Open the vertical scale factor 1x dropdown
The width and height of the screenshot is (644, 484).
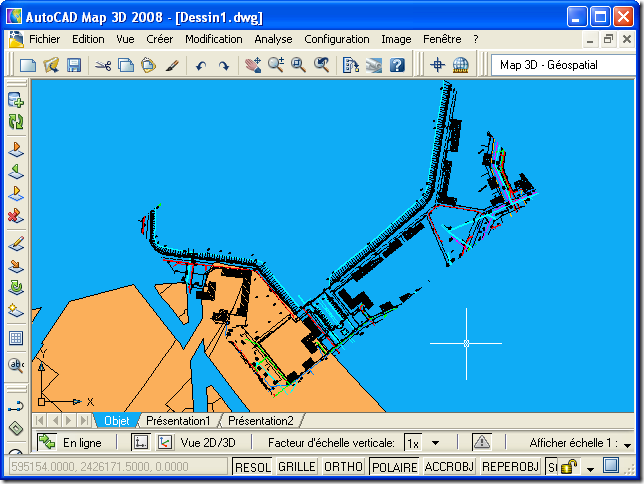pyautogui.click(x=434, y=442)
